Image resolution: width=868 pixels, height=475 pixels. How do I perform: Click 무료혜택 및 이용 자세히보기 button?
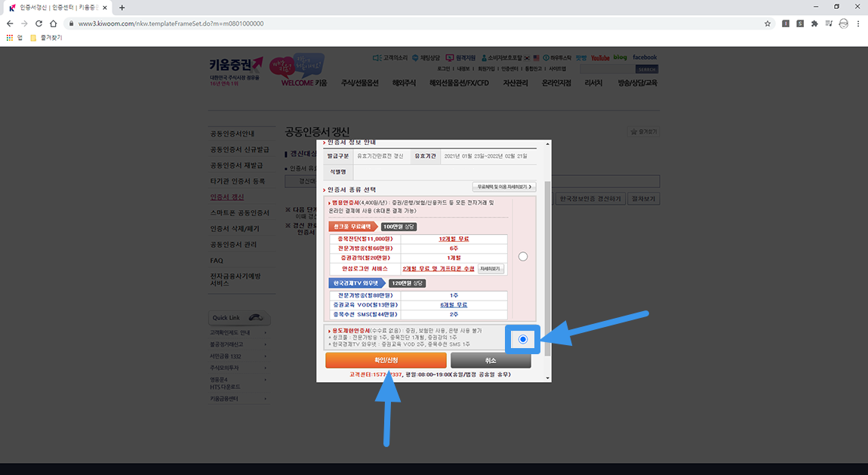(x=504, y=187)
